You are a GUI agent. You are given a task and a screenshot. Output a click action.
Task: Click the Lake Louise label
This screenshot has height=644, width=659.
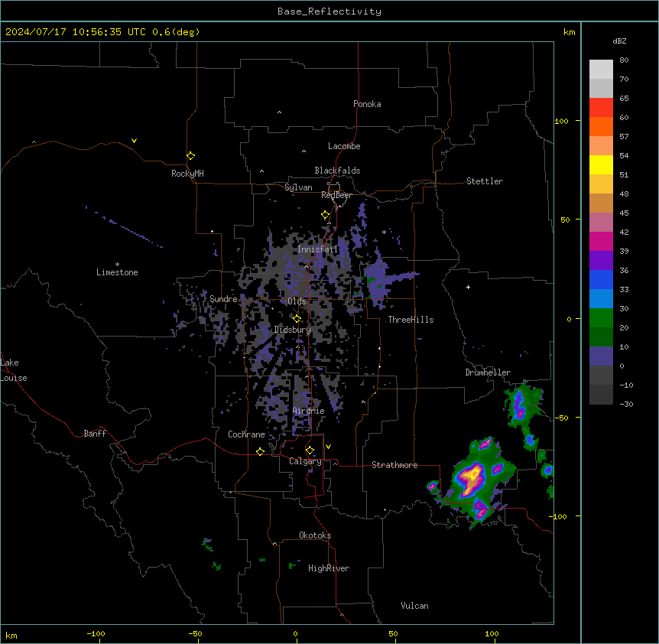[x=14, y=370]
